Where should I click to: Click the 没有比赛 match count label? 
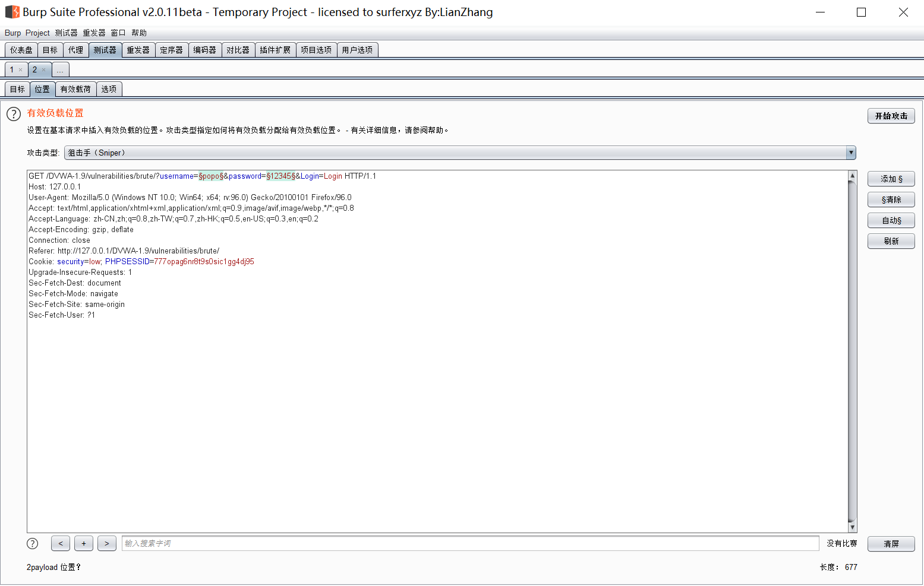(x=841, y=543)
